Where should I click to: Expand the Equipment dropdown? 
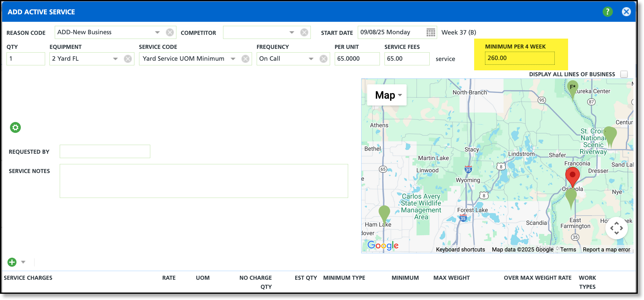point(115,59)
